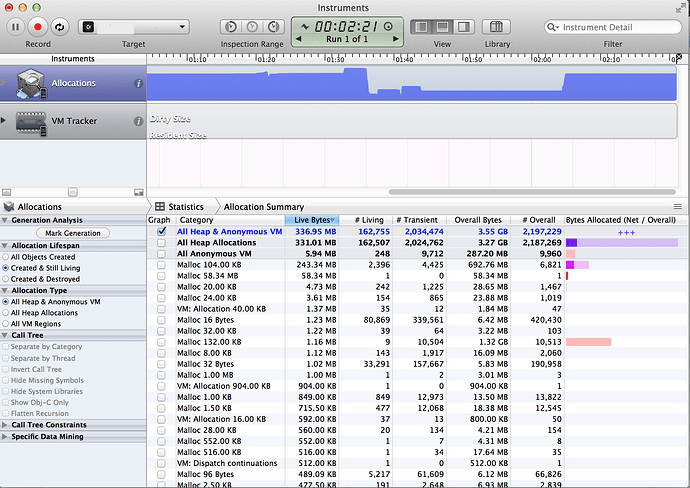Clear inspection range middle button
The height and width of the screenshot is (488, 690).
(252, 27)
